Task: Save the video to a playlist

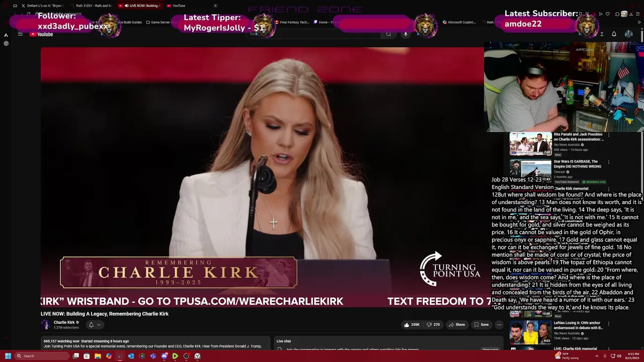Action: point(481,325)
